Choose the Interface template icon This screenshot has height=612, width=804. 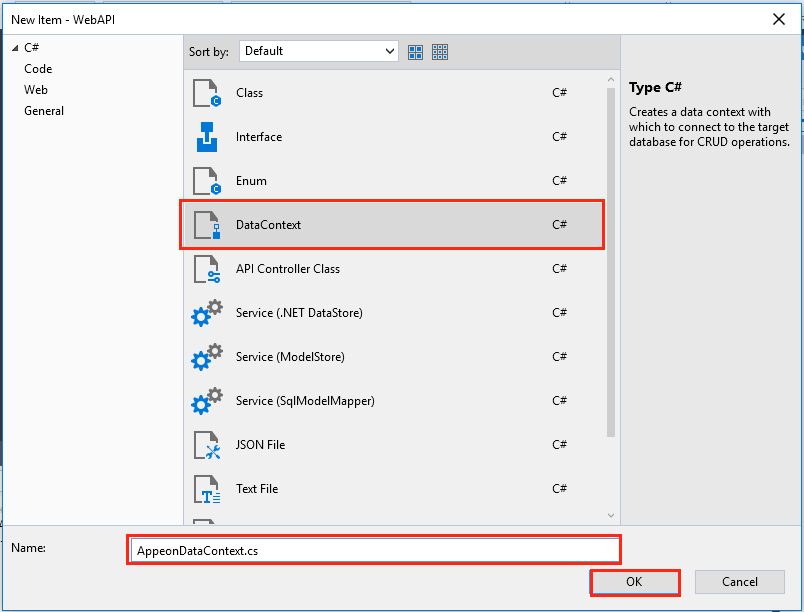point(206,137)
